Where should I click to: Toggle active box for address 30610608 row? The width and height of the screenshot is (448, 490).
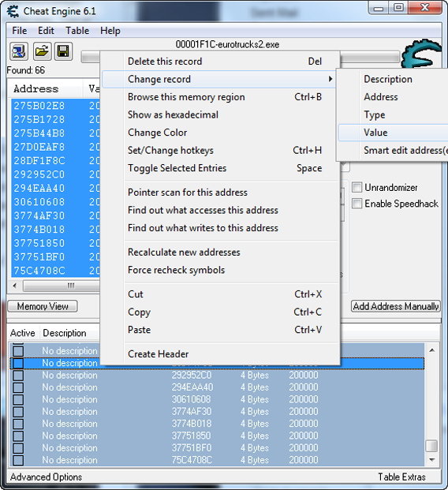pos(18,399)
